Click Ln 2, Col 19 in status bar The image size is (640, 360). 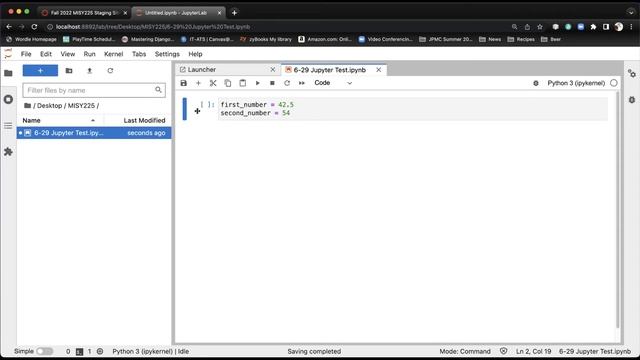click(533, 351)
